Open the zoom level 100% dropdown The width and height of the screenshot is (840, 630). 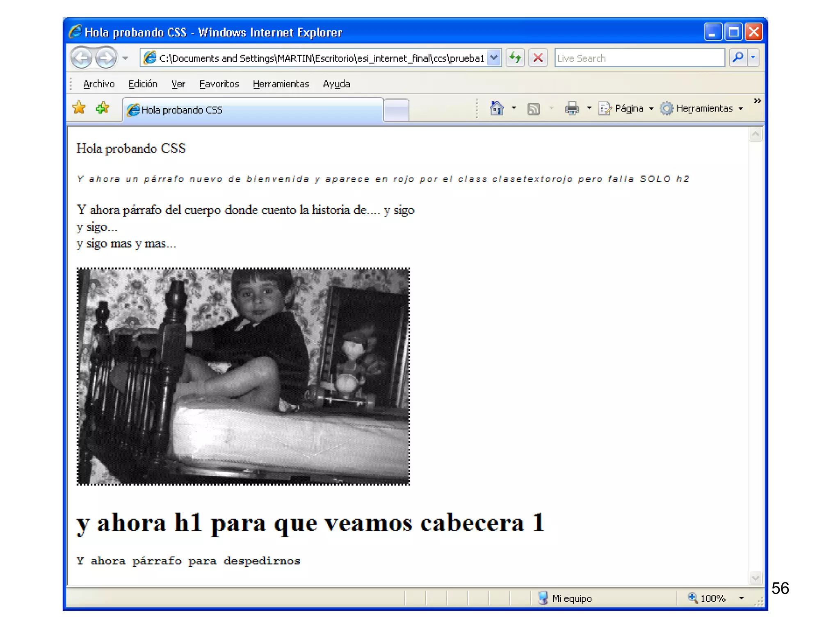pyautogui.click(x=741, y=598)
